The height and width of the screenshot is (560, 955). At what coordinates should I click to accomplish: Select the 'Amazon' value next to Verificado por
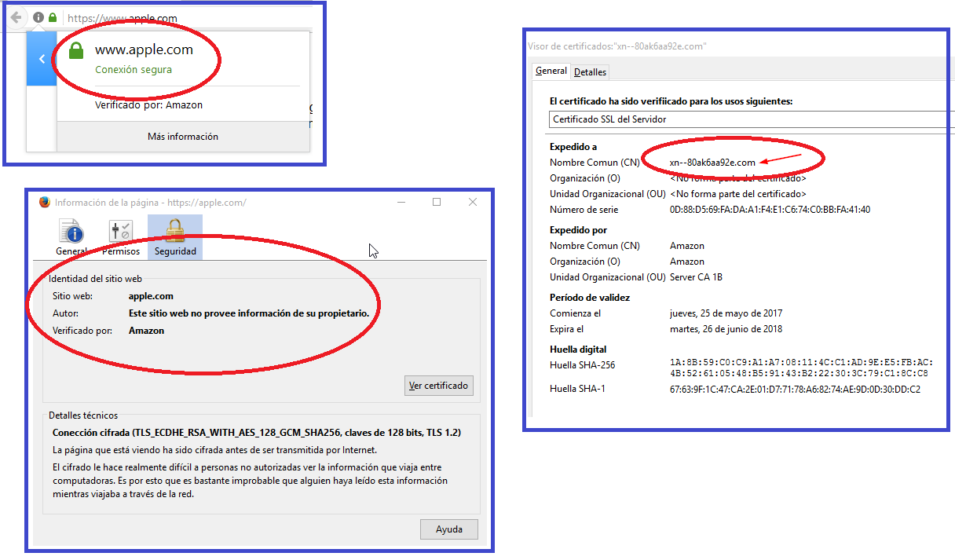coord(147,331)
